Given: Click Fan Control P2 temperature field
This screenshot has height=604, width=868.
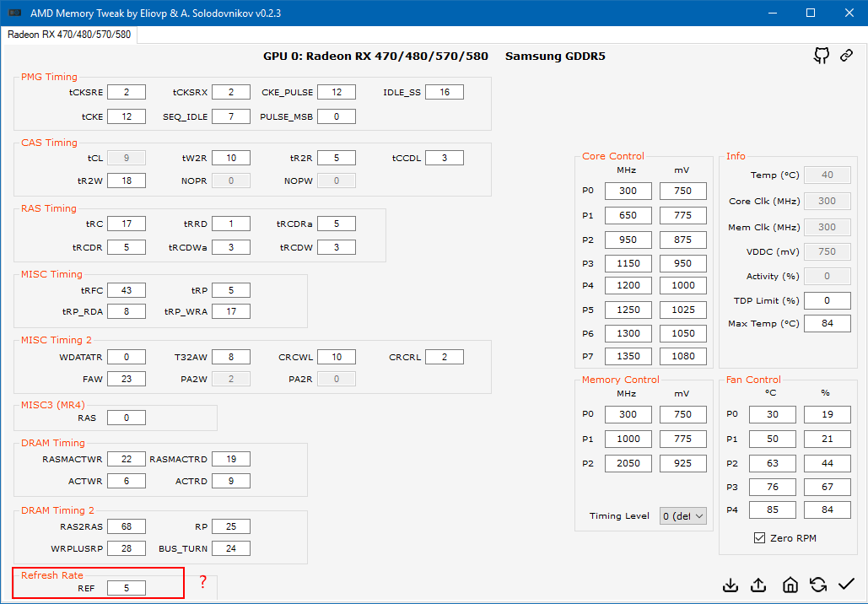Looking at the screenshot, I should tap(772, 463).
